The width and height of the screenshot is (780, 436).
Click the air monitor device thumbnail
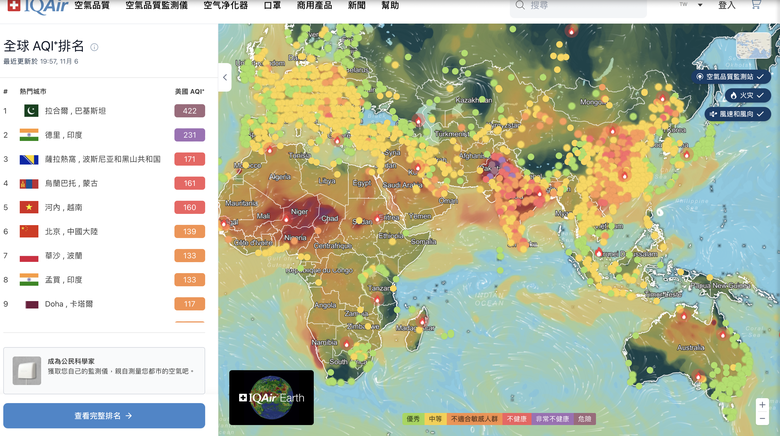pyautogui.click(x=27, y=371)
